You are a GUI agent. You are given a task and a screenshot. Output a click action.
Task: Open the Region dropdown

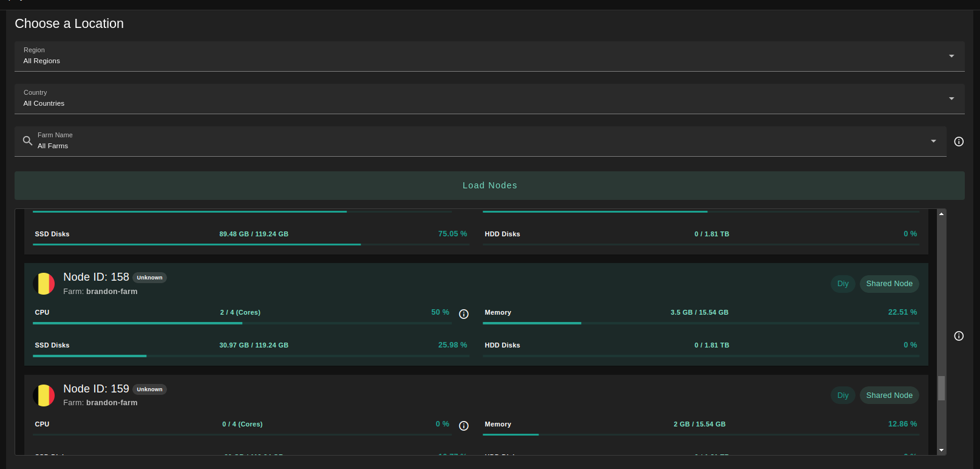click(x=951, y=56)
